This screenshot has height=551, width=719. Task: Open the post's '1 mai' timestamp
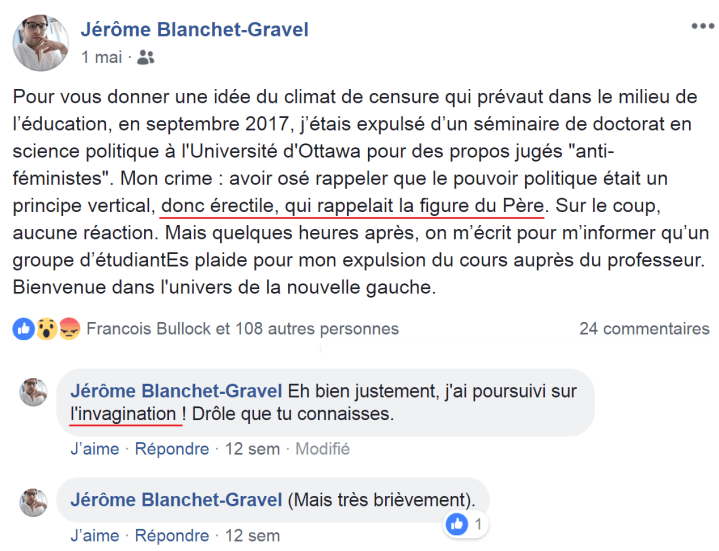(100, 58)
